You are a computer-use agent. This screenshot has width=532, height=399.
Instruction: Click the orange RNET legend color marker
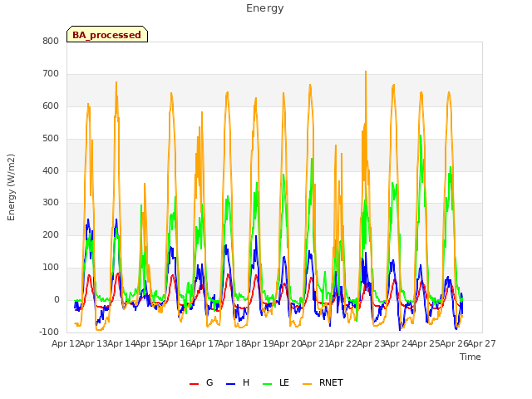pyautogui.click(x=307, y=384)
